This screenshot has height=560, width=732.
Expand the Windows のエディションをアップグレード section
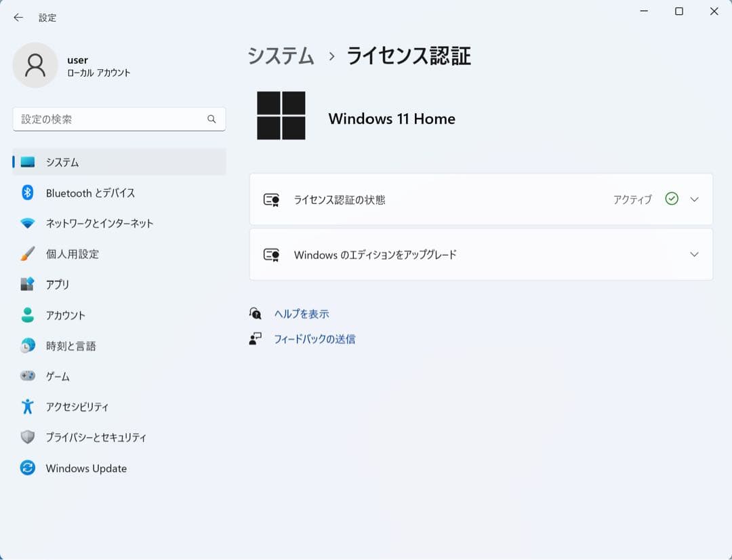pyautogui.click(x=694, y=254)
